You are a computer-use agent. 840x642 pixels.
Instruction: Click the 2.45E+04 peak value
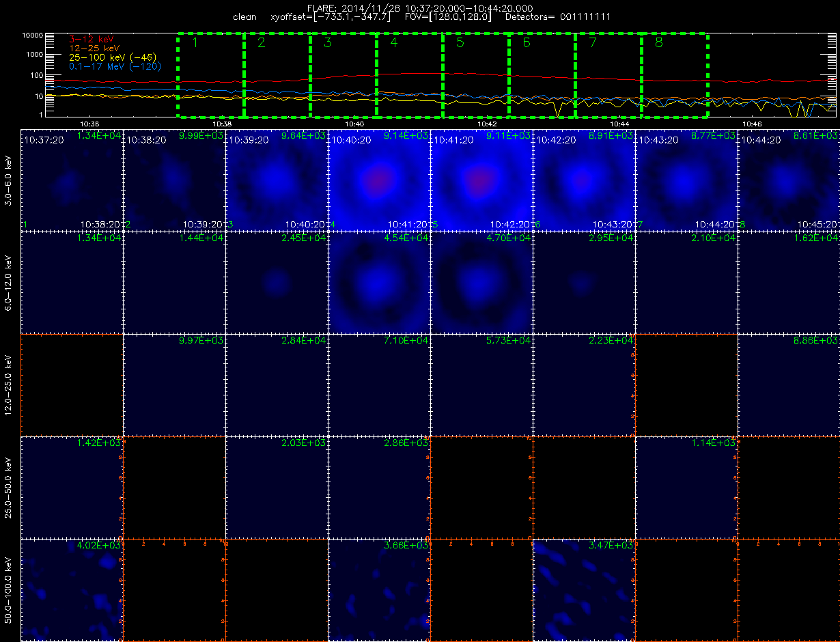pyautogui.click(x=304, y=238)
